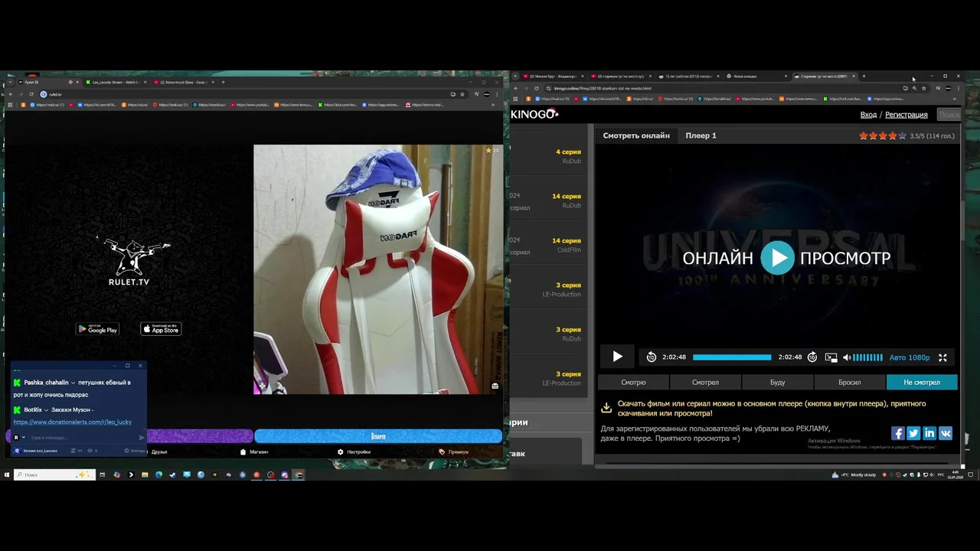This screenshot has height=551, width=980.
Task: Bookmark rulet.tv page with star icon
Action: (x=462, y=94)
